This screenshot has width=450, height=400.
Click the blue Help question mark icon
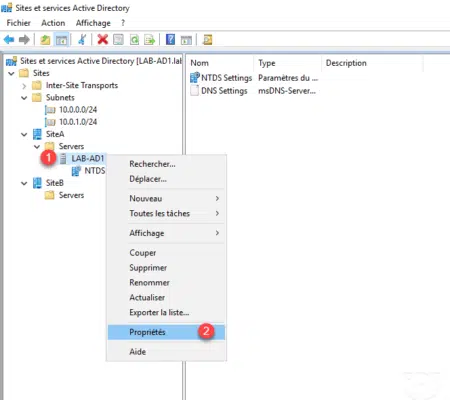(x=170, y=40)
